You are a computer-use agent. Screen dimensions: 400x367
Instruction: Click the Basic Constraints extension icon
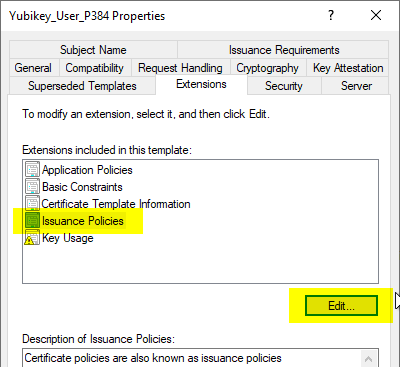[x=32, y=187]
